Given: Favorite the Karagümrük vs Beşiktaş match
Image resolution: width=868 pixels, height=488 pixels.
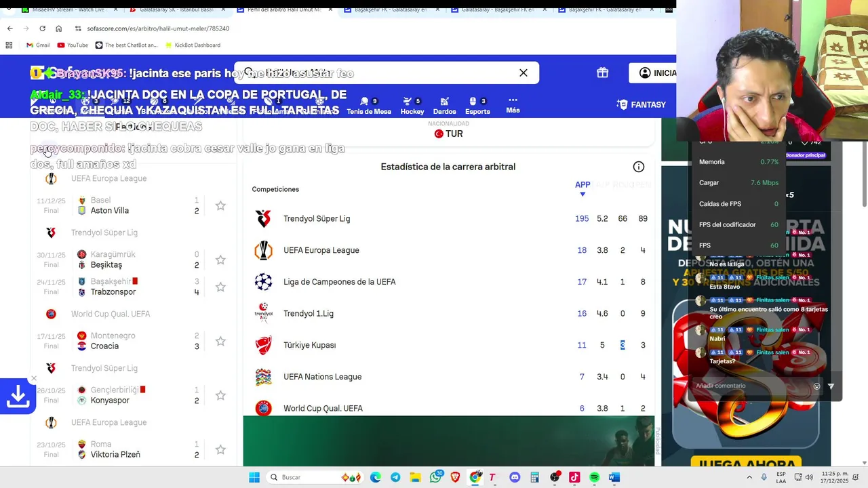Looking at the screenshot, I should [220, 260].
